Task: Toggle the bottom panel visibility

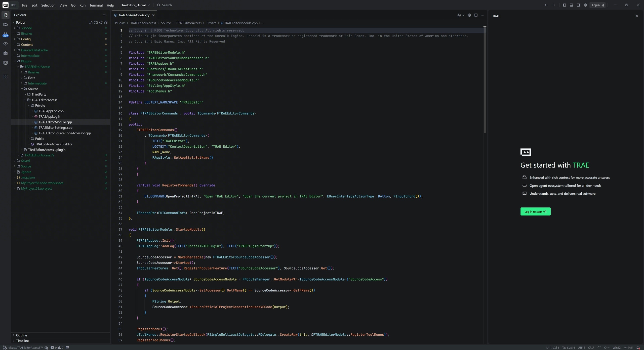Action: pyautogui.click(x=571, y=5)
